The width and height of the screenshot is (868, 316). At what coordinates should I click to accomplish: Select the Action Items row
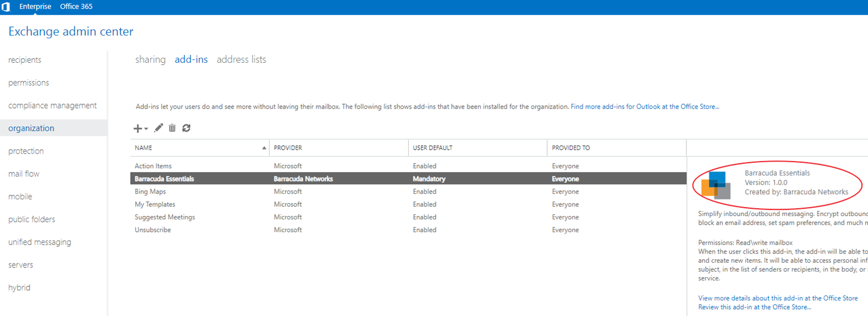pyautogui.click(x=408, y=166)
